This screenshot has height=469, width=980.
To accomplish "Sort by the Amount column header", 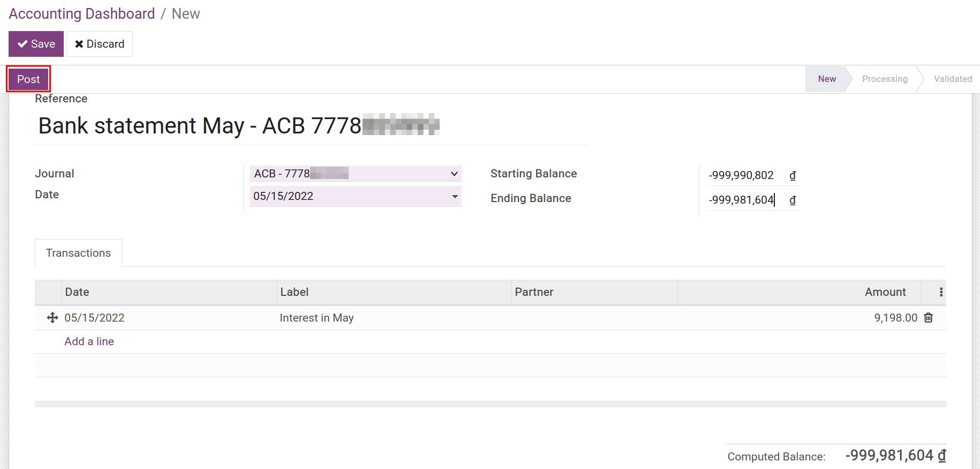I will [x=885, y=292].
